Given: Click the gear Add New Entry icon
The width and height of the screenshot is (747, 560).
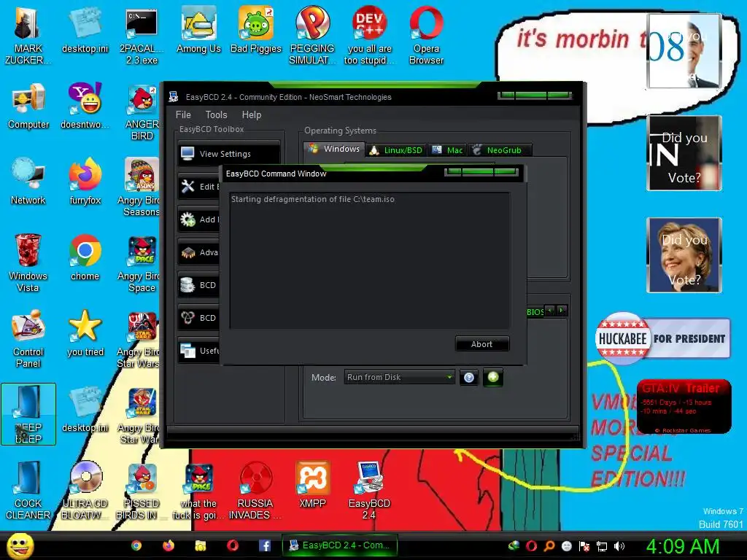Looking at the screenshot, I should tap(187, 219).
